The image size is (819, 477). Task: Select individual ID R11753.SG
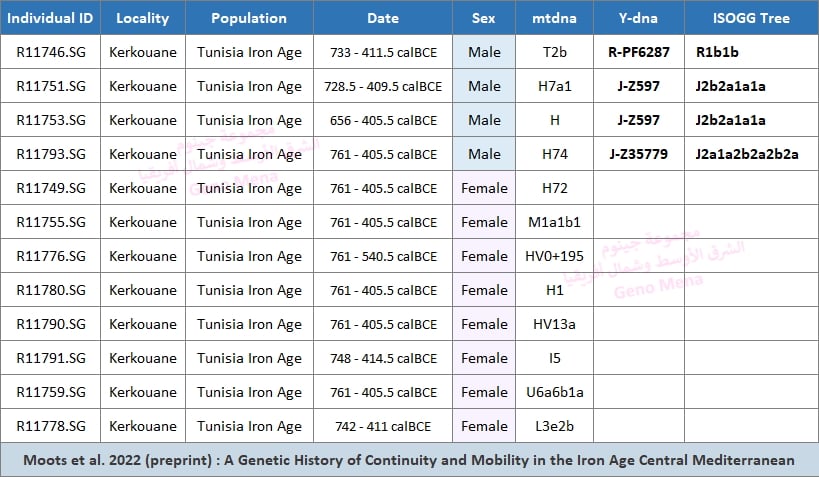point(51,120)
